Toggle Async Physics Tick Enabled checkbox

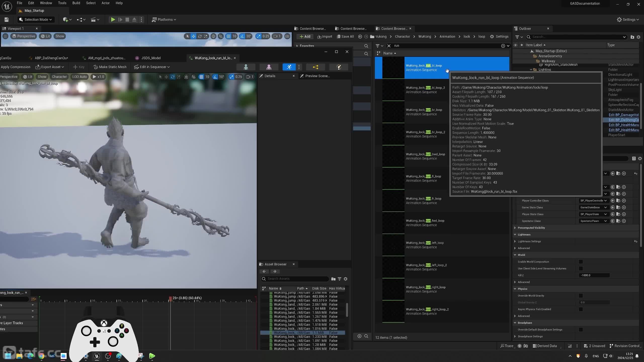click(581, 309)
